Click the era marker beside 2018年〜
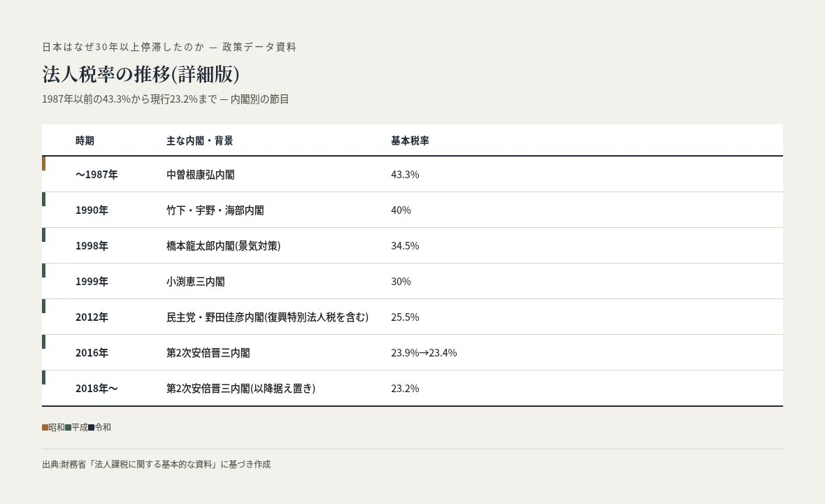Viewport: 825px width, 504px height. 43,377
